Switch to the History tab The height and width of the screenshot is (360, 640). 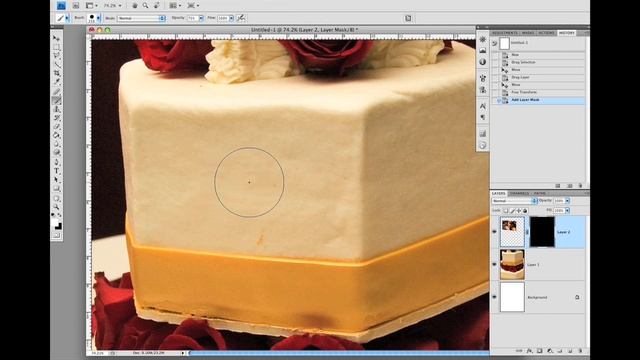pos(567,33)
